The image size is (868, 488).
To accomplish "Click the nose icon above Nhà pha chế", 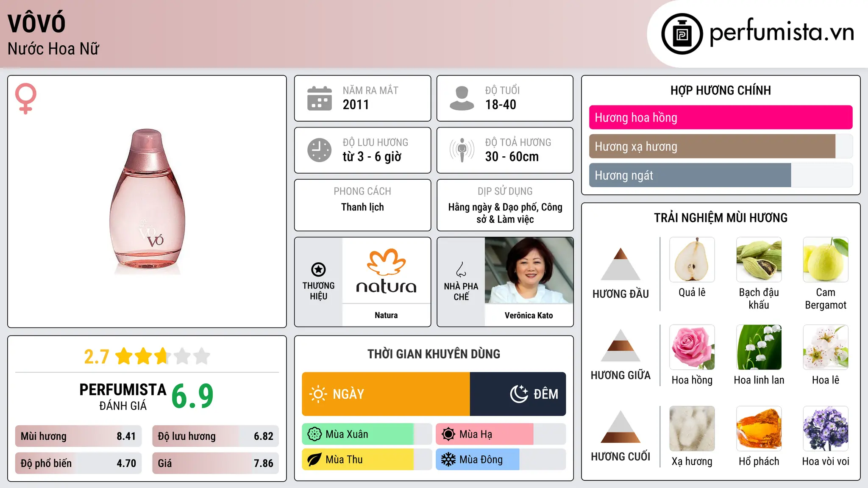I will pyautogui.click(x=461, y=269).
